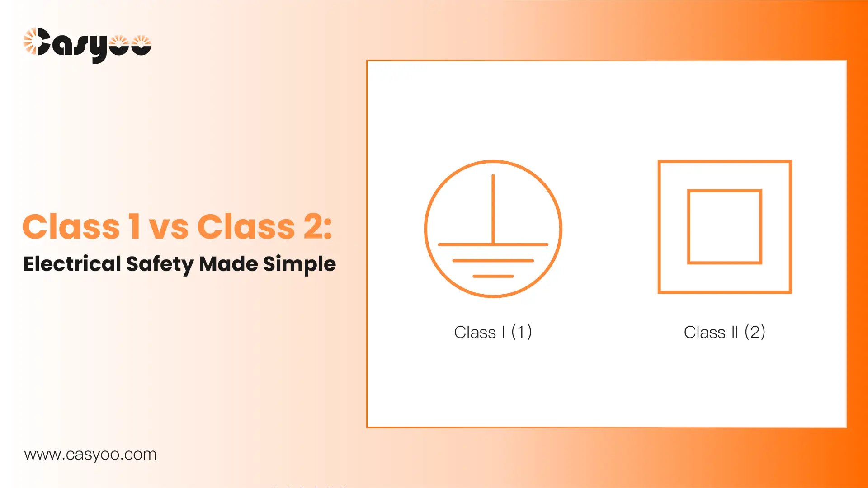Click the www.casyoo.com website link

pyautogui.click(x=90, y=454)
